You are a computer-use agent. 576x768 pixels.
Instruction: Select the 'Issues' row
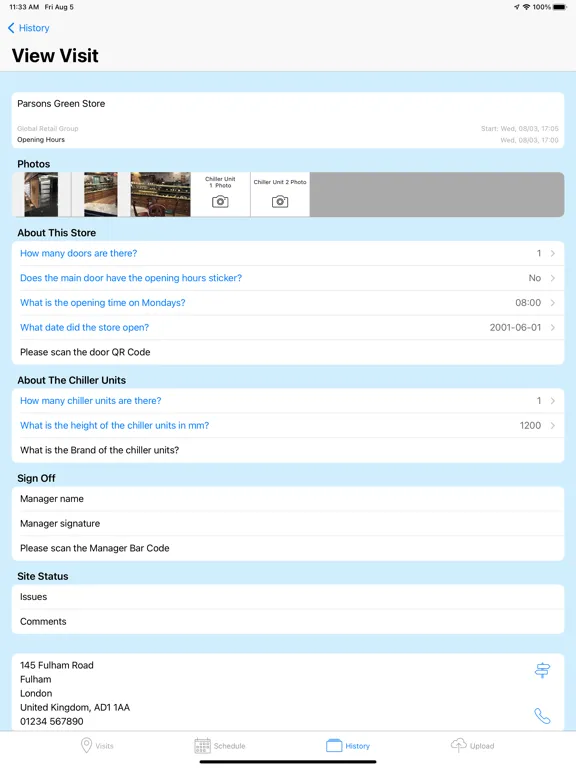288,597
